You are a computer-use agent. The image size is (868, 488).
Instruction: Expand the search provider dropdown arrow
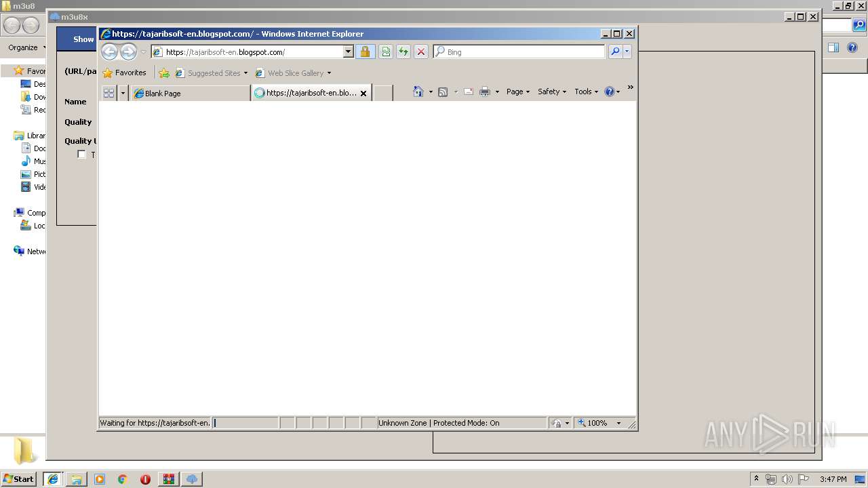(x=627, y=52)
